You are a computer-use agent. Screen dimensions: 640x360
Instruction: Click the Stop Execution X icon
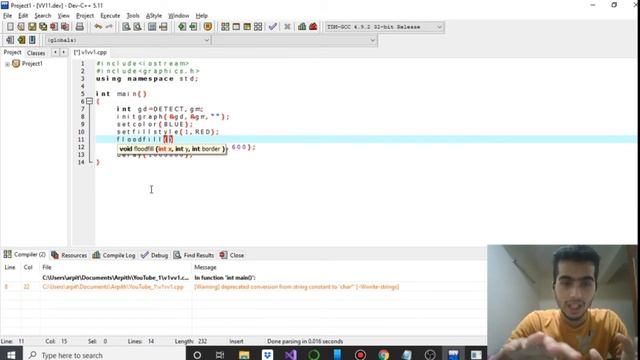click(287, 27)
